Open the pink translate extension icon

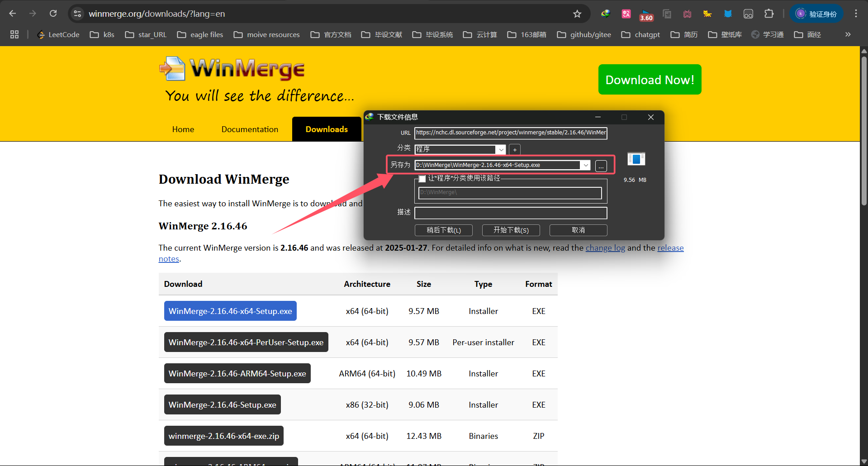[626, 14]
